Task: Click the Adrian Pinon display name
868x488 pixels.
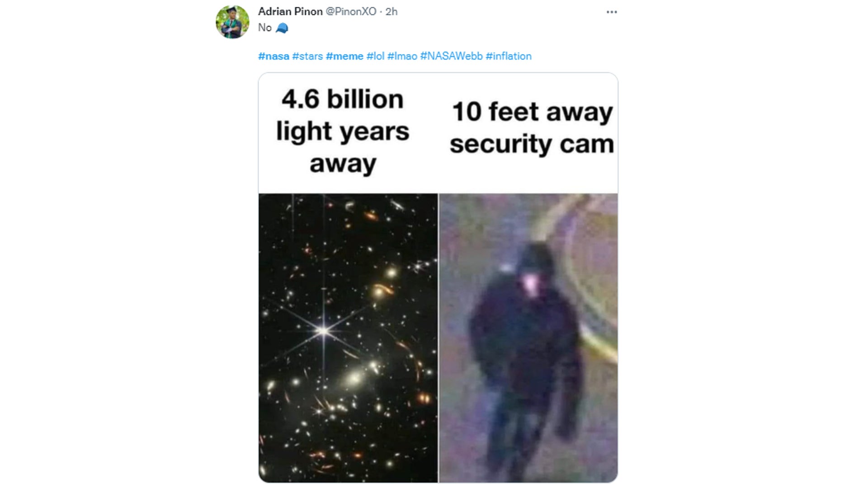Action: [x=290, y=11]
